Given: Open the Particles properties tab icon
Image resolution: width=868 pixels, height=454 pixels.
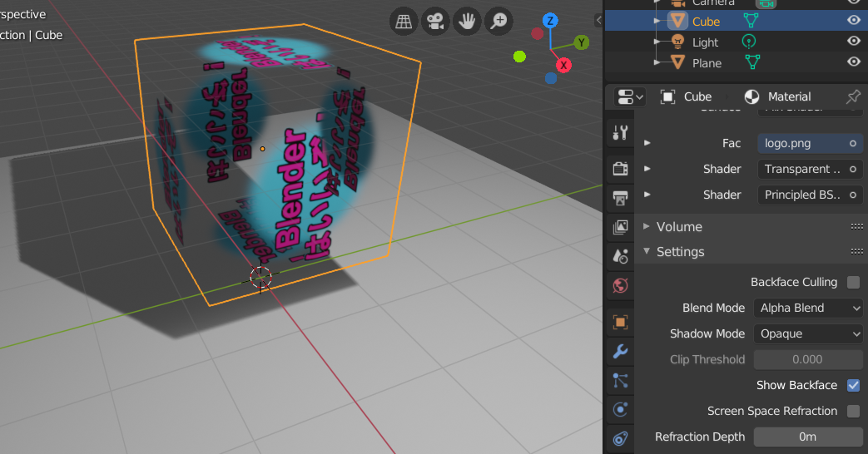Looking at the screenshot, I should [620, 381].
